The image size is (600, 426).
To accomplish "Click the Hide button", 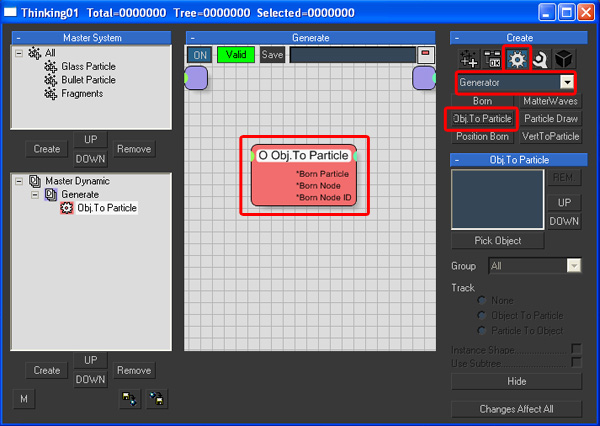I will 517,381.
